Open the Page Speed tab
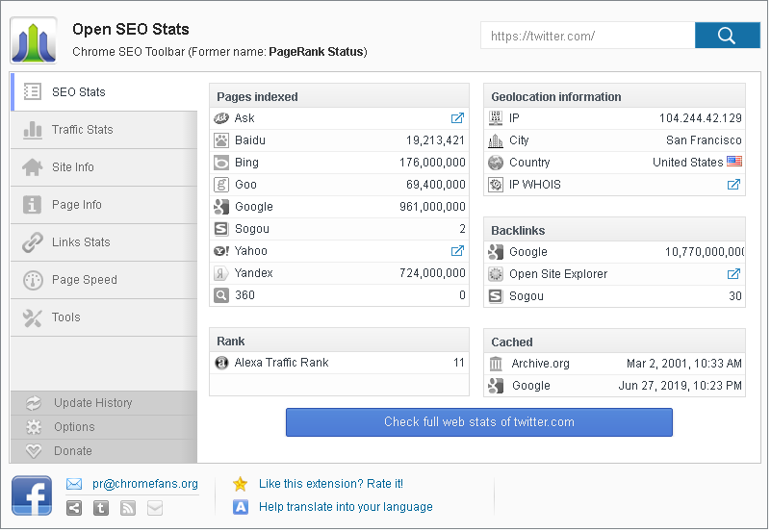Screen dimensions: 771x532 [x=104, y=280]
